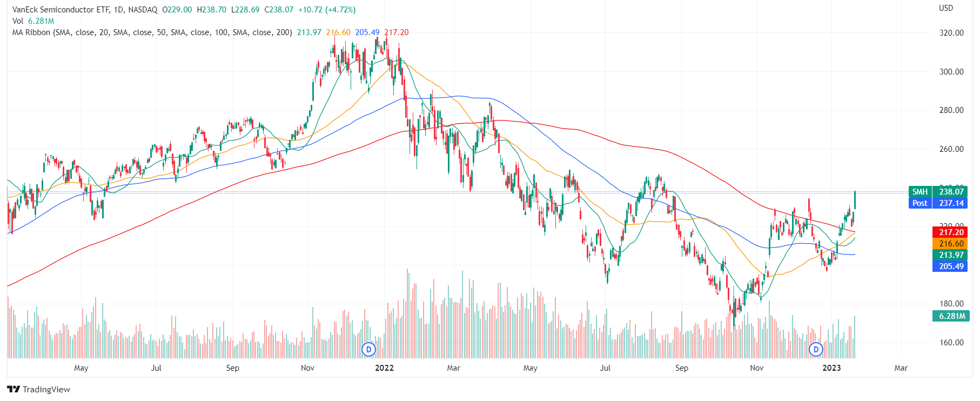The image size is (980, 401).
Task: Click the legend low value L228.69
Action: [245, 10]
